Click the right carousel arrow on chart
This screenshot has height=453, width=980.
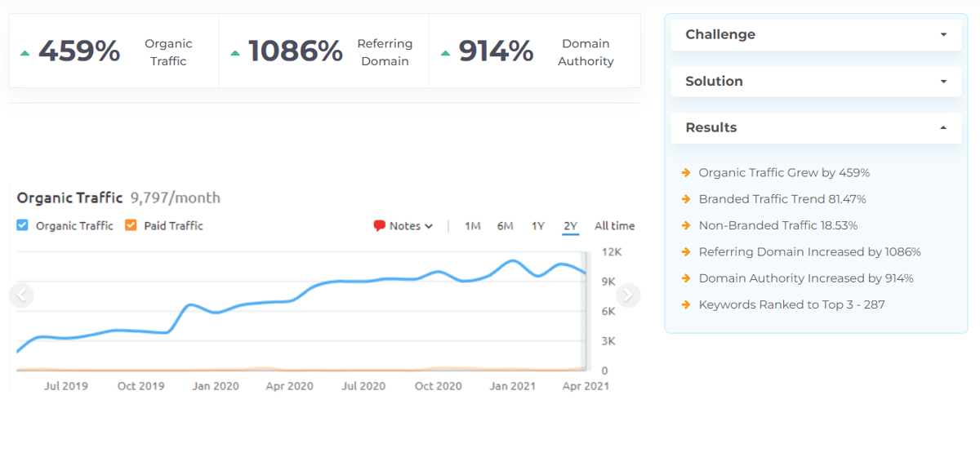point(627,295)
